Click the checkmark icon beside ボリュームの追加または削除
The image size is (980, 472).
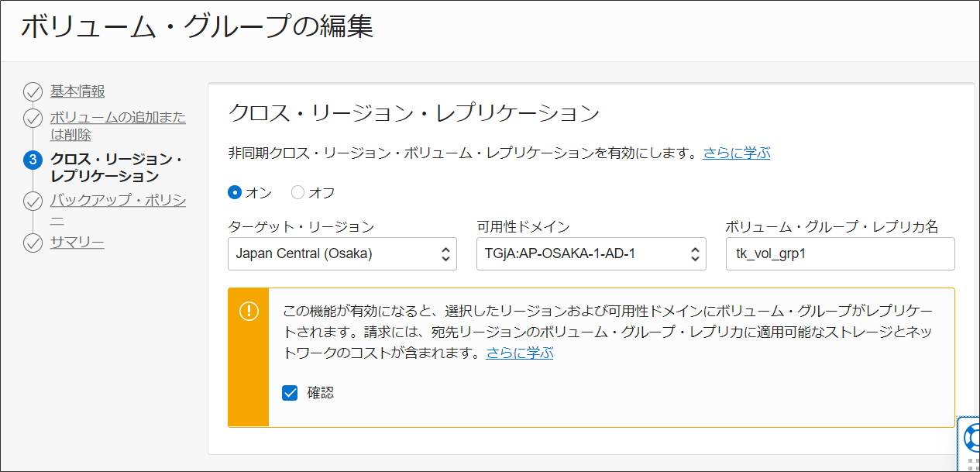33,119
